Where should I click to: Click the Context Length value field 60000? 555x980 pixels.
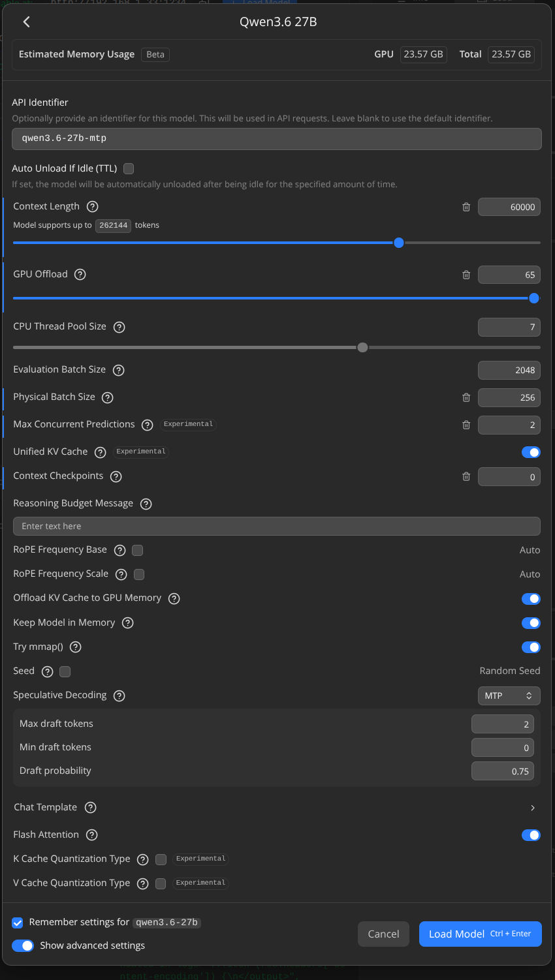coord(509,207)
